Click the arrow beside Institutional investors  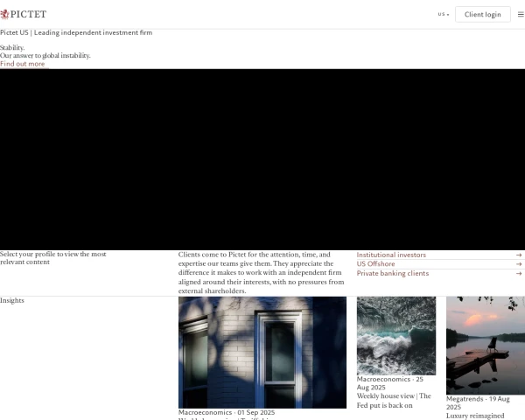[519, 255]
